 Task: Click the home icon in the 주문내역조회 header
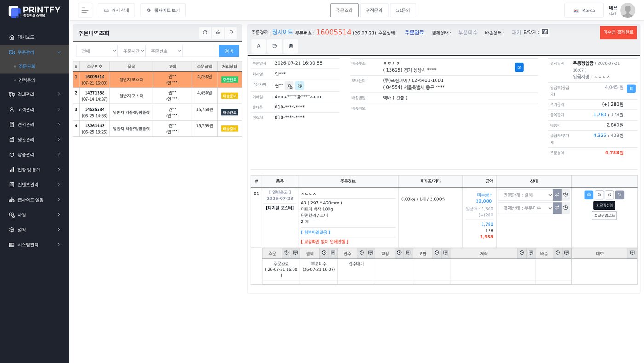tap(218, 33)
